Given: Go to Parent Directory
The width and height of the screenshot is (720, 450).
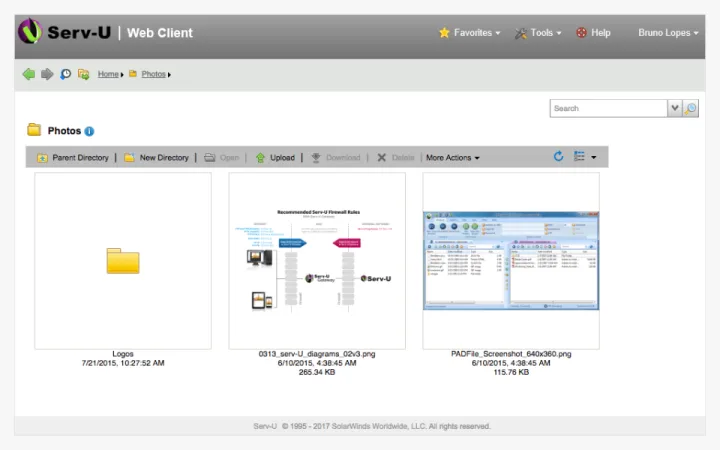Looking at the screenshot, I should (72, 158).
